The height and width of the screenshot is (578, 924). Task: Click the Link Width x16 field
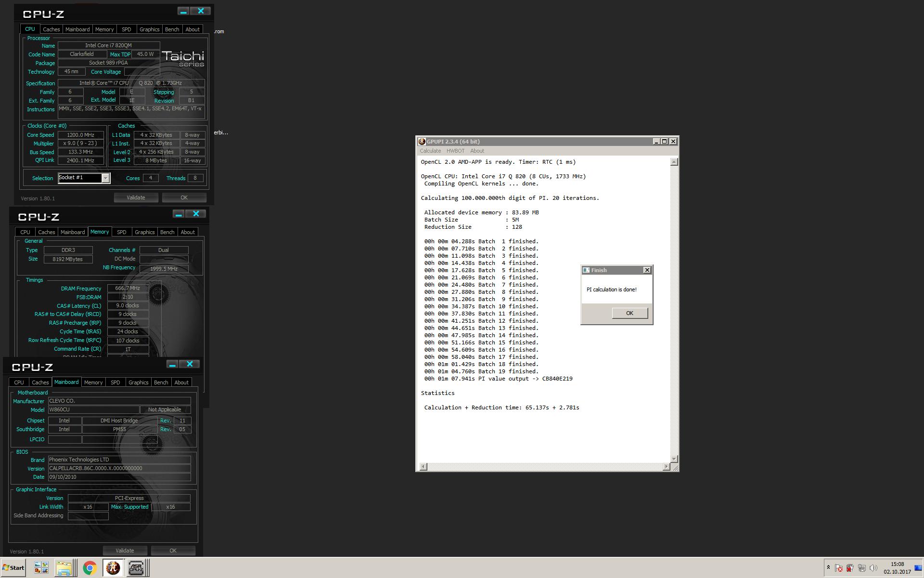pos(88,507)
